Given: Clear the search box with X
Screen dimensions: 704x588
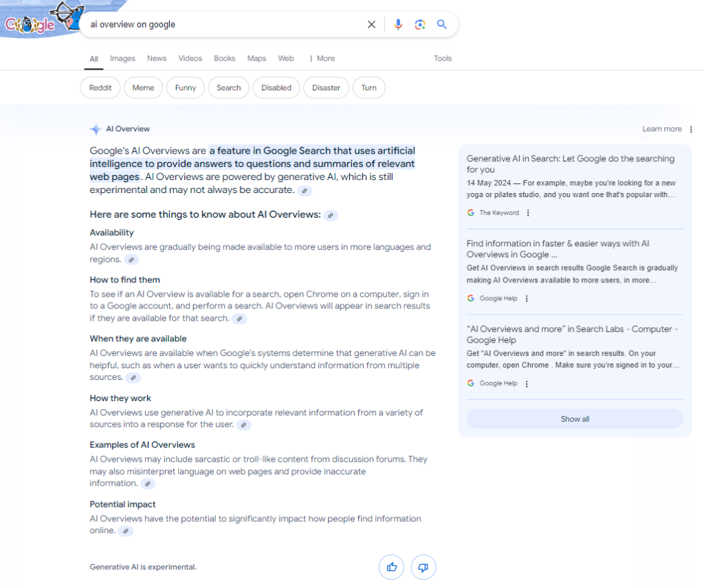Looking at the screenshot, I should [x=371, y=25].
